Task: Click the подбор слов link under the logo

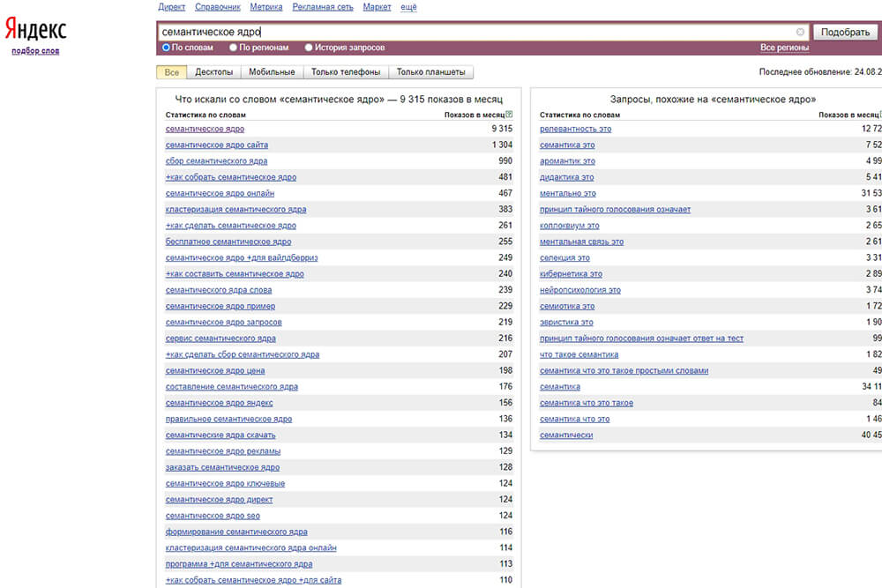Action: [x=35, y=51]
